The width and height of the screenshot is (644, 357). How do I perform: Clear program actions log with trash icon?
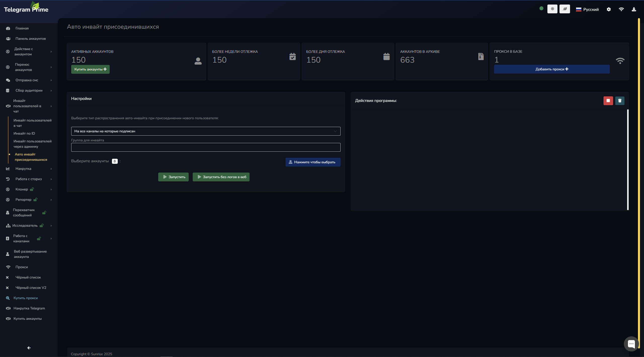(x=620, y=101)
